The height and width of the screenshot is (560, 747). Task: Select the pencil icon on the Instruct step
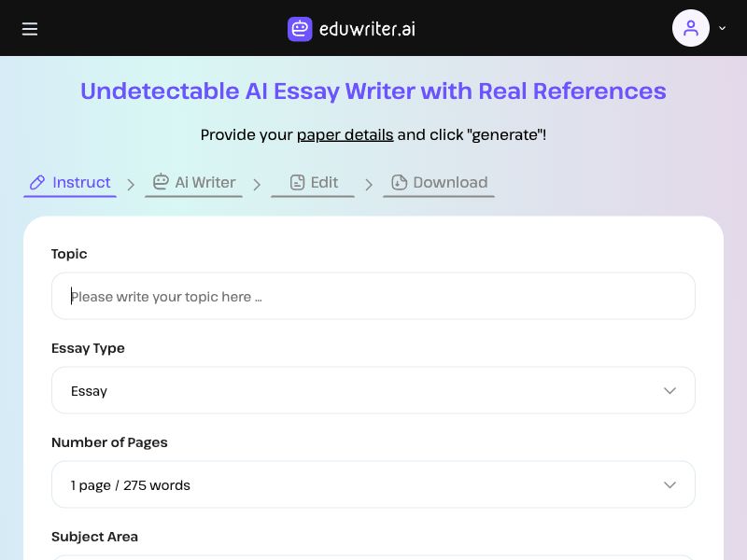[37, 182]
